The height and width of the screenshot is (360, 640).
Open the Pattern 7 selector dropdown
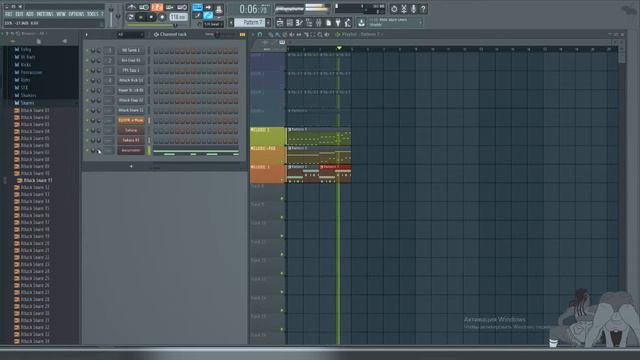point(250,22)
